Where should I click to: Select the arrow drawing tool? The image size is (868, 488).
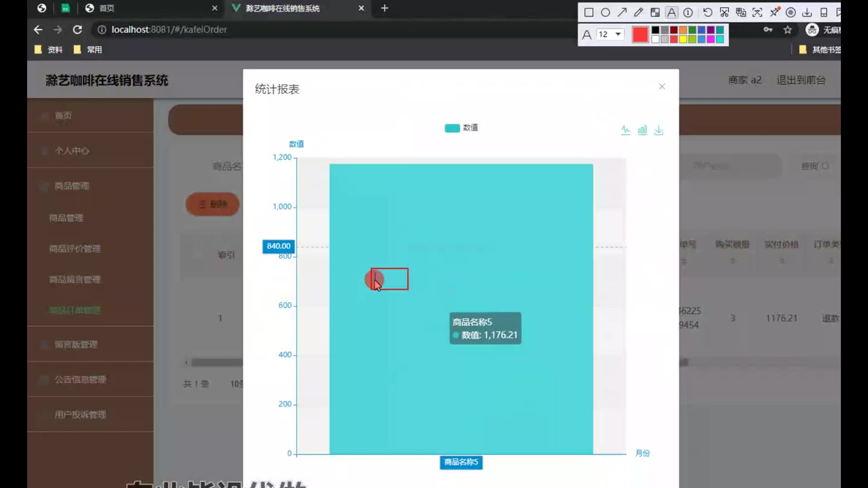pyautogui.click(x=622, y=13)
